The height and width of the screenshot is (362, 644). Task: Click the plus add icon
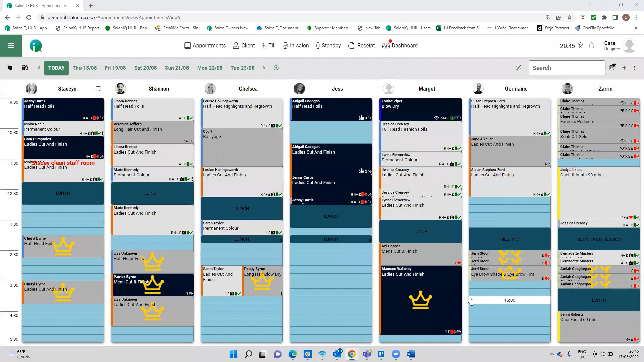(624, 68)
